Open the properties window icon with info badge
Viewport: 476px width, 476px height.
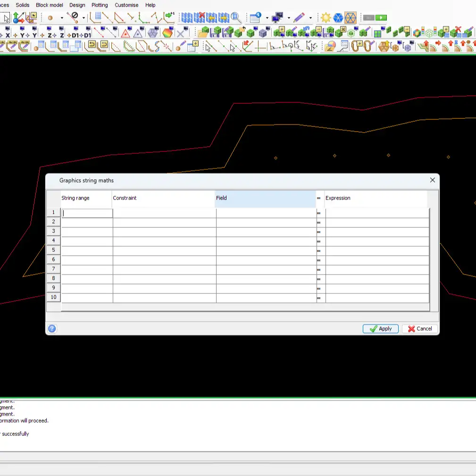click(256, 17)
